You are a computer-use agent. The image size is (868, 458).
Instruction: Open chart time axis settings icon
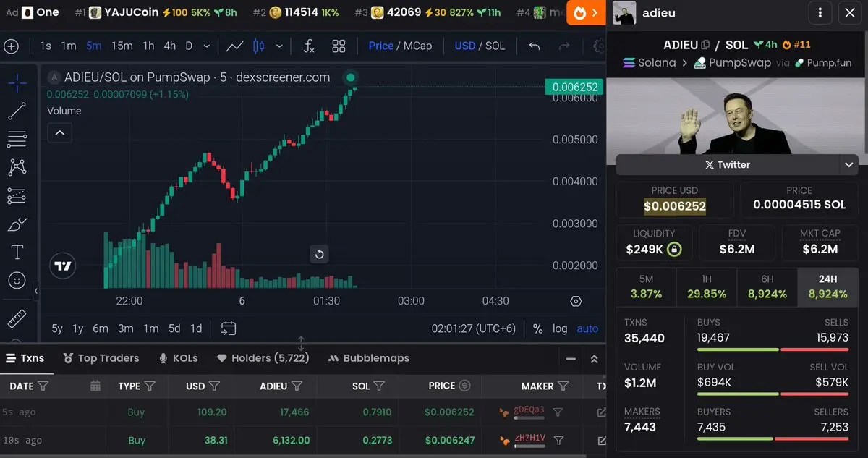tap(576, 301)
